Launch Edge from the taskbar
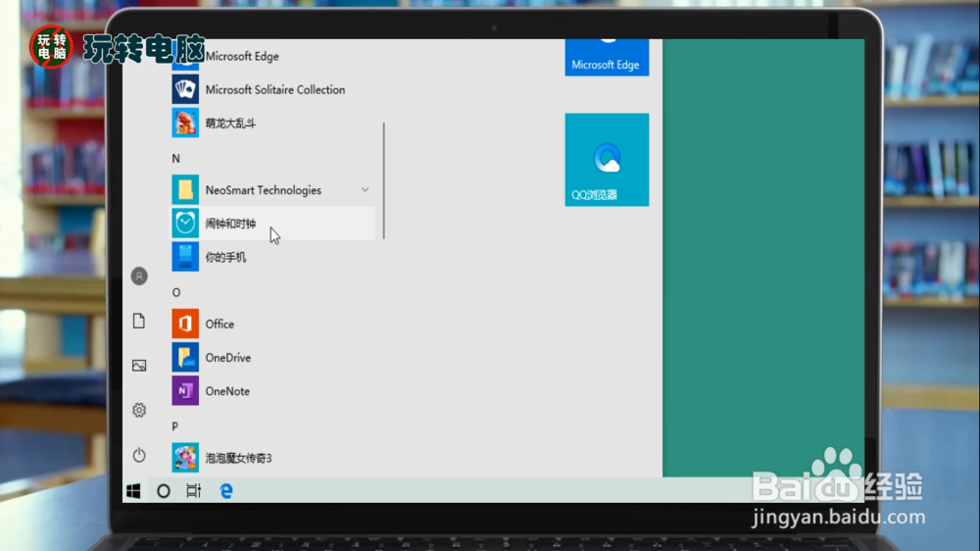Screen dimensions: 980x551 [x=226, y=491]
